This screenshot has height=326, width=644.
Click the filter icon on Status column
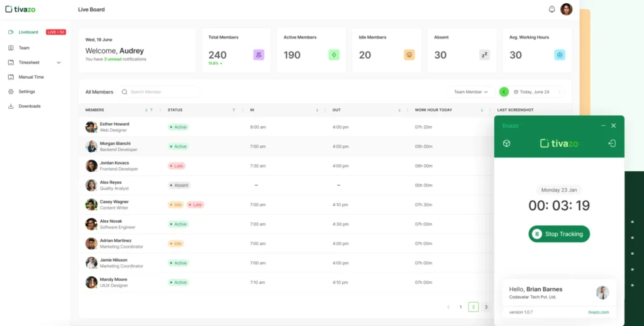coord(234,110)
